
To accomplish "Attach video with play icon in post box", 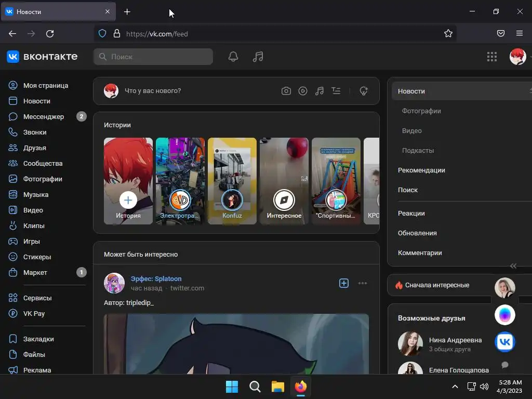I will click(x=303, y=91).
